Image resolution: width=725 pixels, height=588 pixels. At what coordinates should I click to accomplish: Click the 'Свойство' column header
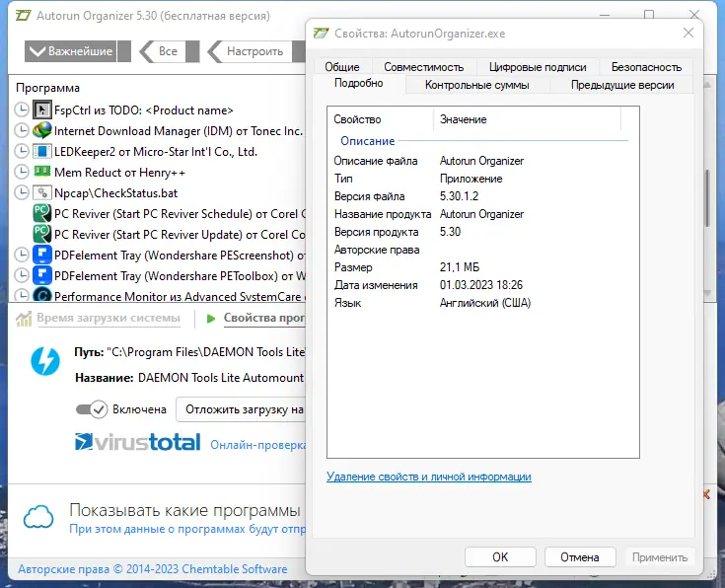click(x=381, y=119)
